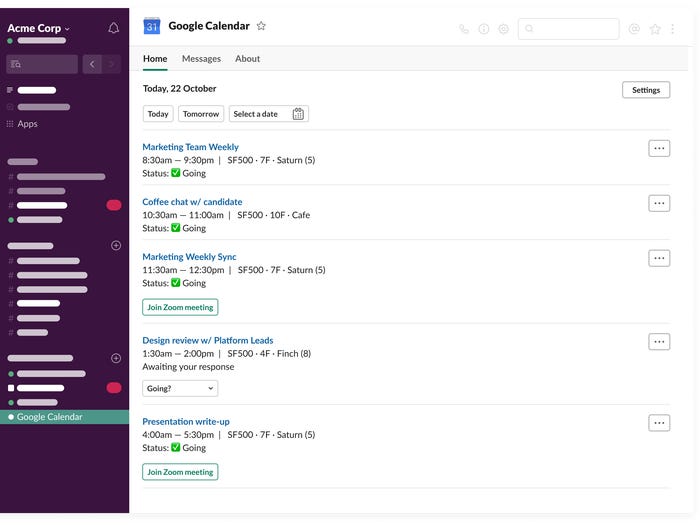Open mentions with the @ icon
700x525 pixels.
coord(634,29)
